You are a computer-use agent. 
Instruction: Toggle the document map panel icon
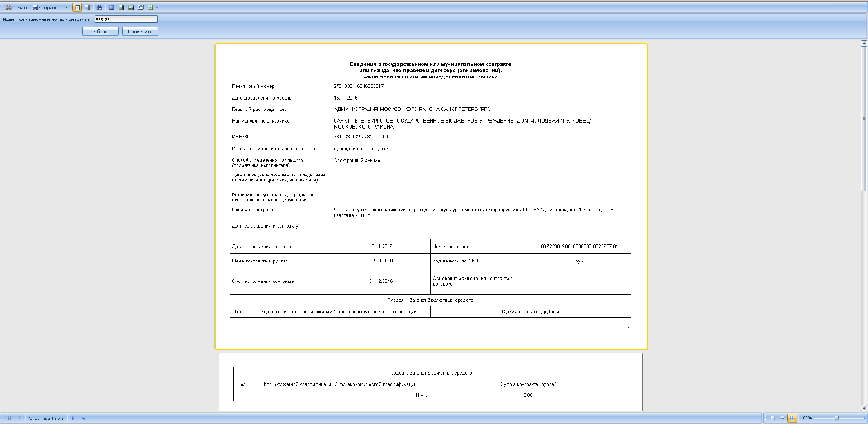click(x=87, y=7)
